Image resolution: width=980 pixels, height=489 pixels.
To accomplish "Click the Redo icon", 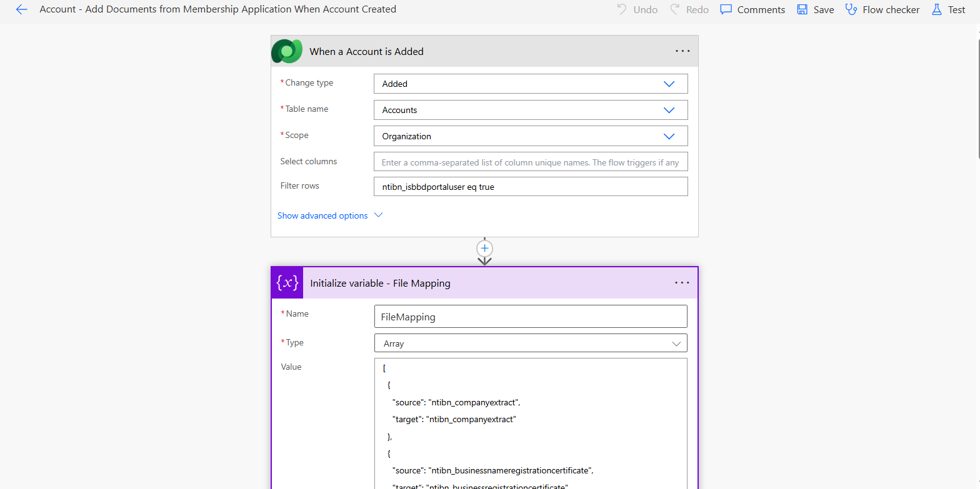I will tap(675, 9).
